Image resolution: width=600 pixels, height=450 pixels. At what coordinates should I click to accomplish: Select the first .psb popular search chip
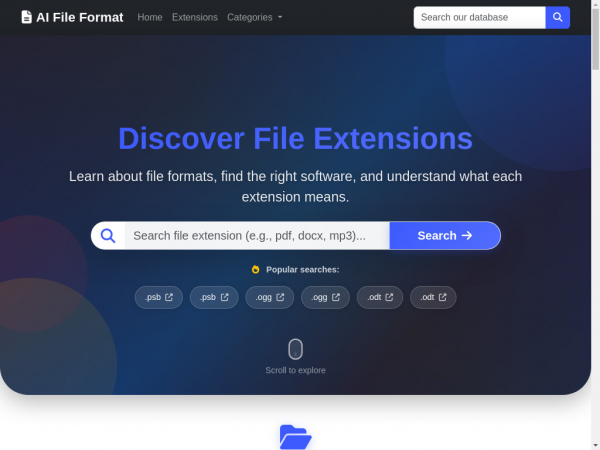tap(158, 297)
